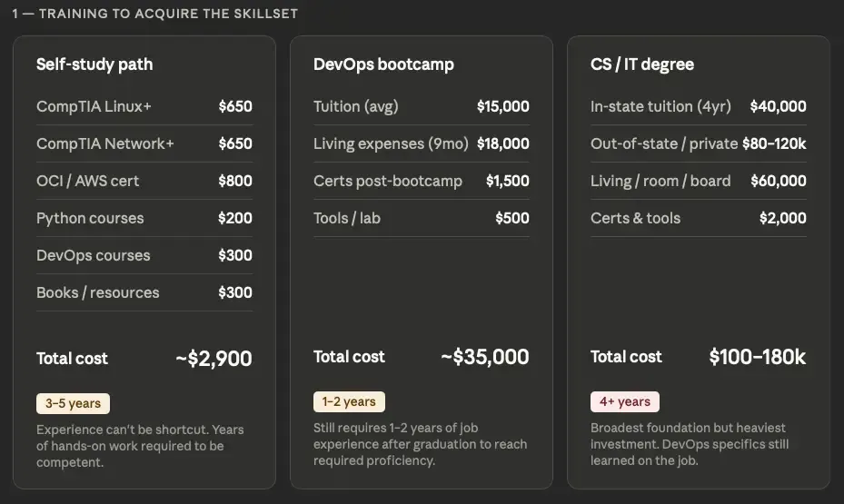Click the $100–180k total cost value

click(x=757, y=357)
